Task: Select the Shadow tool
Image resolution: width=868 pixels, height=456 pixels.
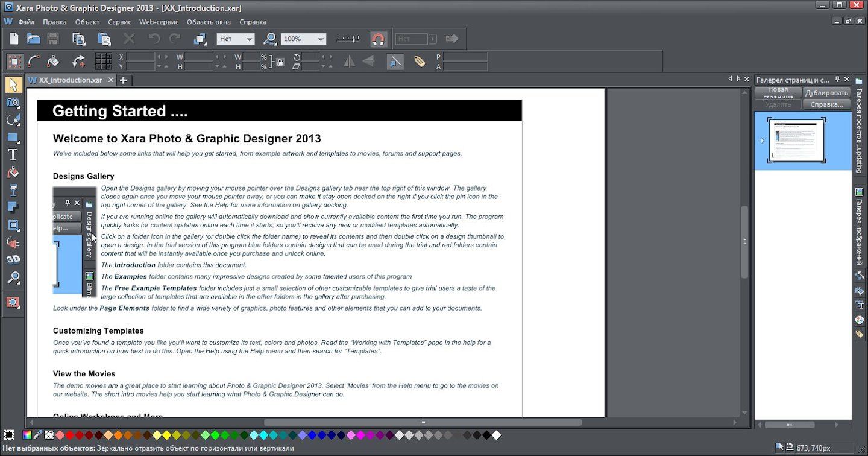Action: [13, 207]
